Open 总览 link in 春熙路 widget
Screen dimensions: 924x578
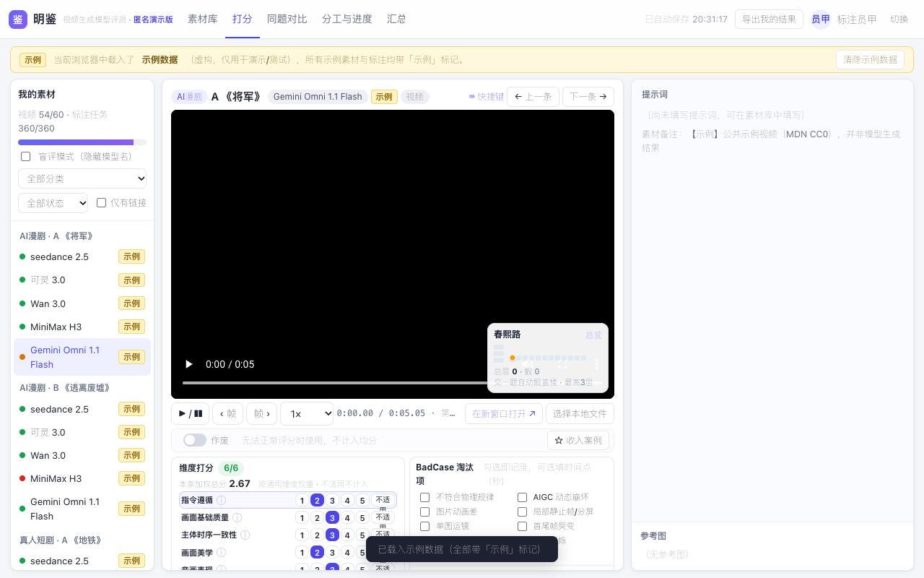[x=593, y=335]
